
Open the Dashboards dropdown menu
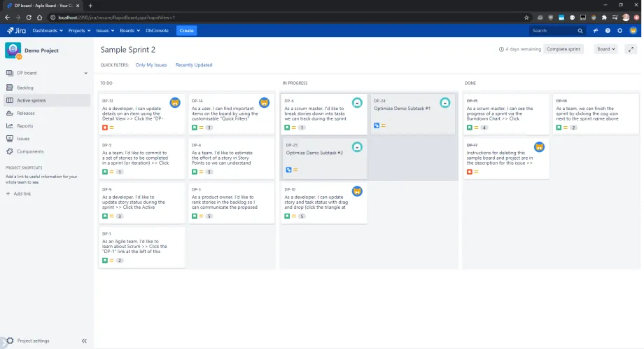pos(48,31)
